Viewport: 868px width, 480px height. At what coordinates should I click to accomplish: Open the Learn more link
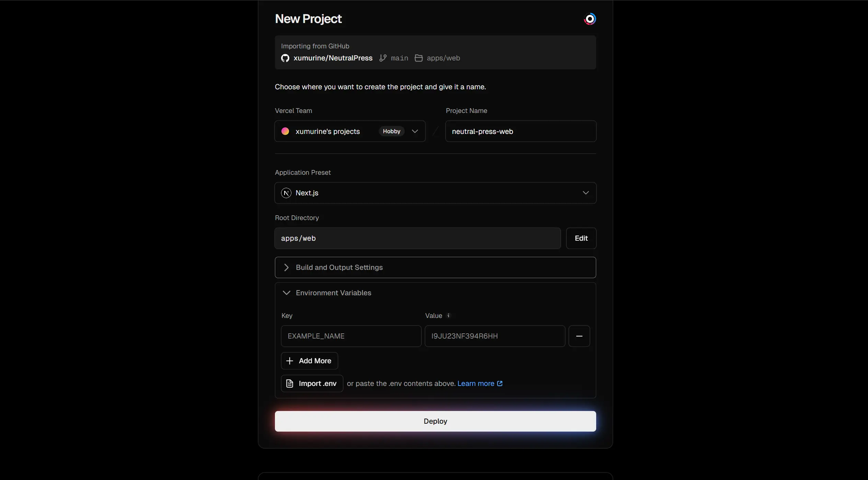coord(476,384)
